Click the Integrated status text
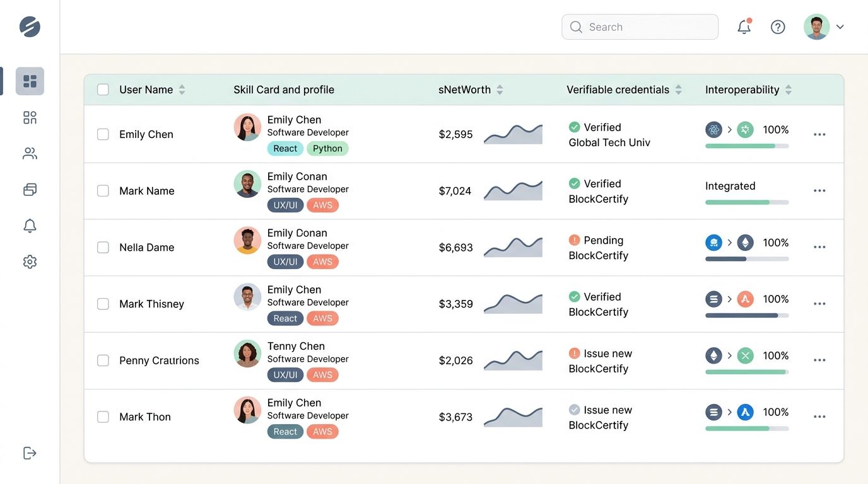This screenshot has width=868, height=484. [x=730, y=186]
